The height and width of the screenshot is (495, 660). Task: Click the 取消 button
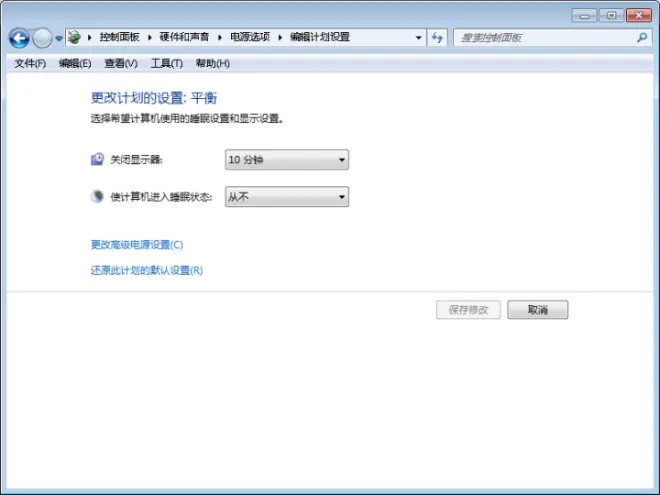[x=538, y=310]
